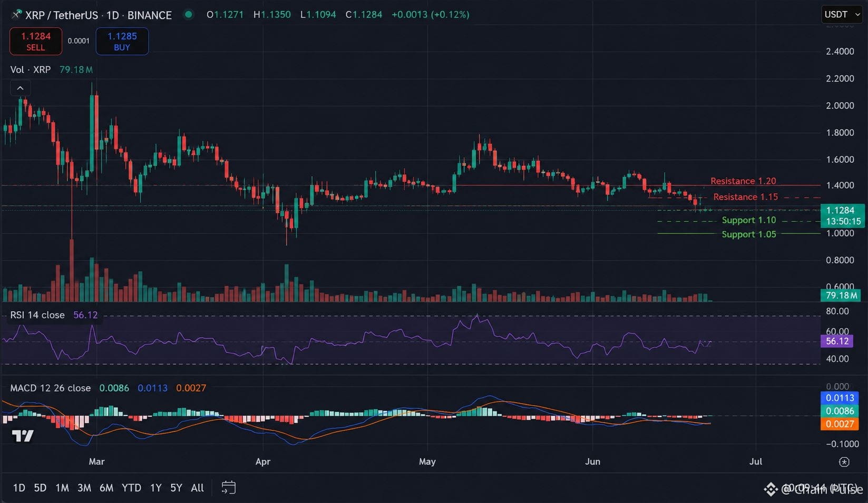Click the blue MACD 0.0113 axis tag
868x503 pixels.
click(840, 398)
